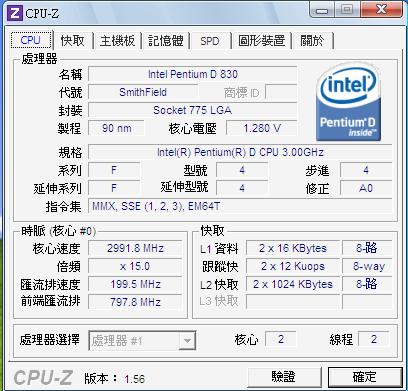Image resolution: width=408 pixels, height=391 pixels.
Task: Click the 驗證 button
Action: click(284, 377)
